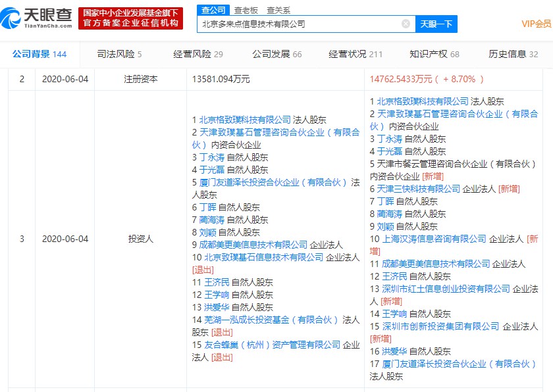This screenshot has height=392, width=553.
Task: Open the 知识产权 68 tab
Action: coord(434,54)
